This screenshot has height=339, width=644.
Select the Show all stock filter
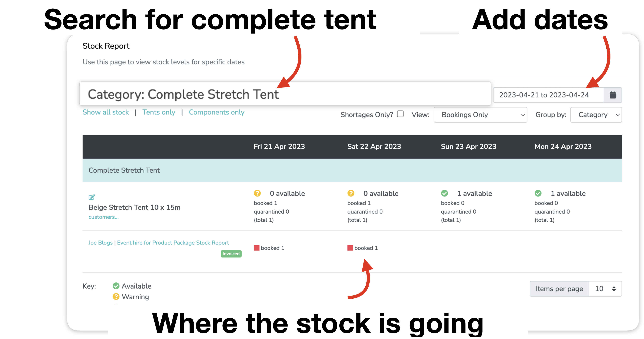[106, 112]
